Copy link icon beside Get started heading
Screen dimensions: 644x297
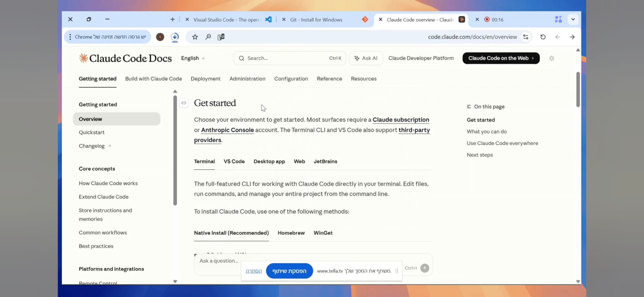184,103
